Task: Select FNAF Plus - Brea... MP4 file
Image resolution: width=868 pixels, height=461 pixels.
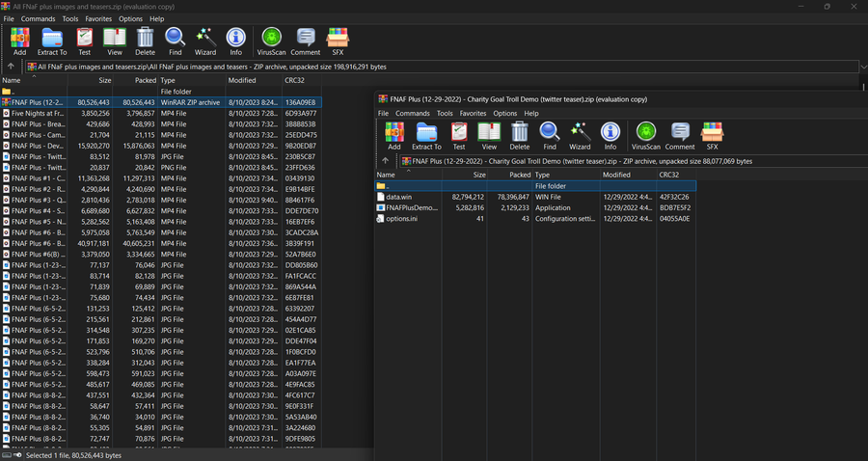Action: click(160, 124)
